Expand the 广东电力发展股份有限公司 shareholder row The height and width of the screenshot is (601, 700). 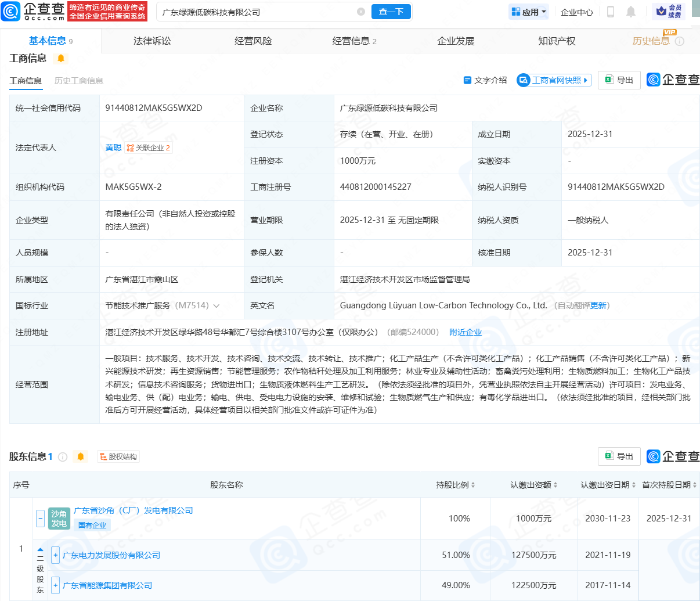tap(55, 555)
